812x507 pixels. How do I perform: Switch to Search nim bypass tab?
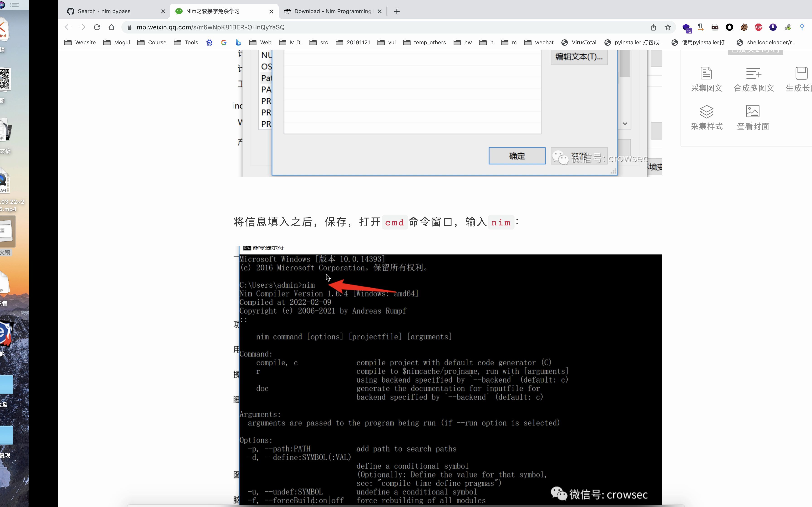click(104, 11)
